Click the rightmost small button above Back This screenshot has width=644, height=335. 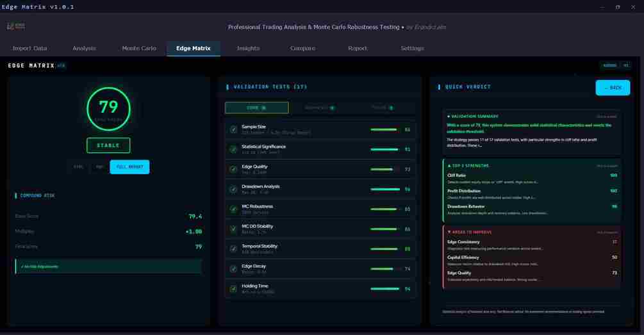click(x=625, y=65)
